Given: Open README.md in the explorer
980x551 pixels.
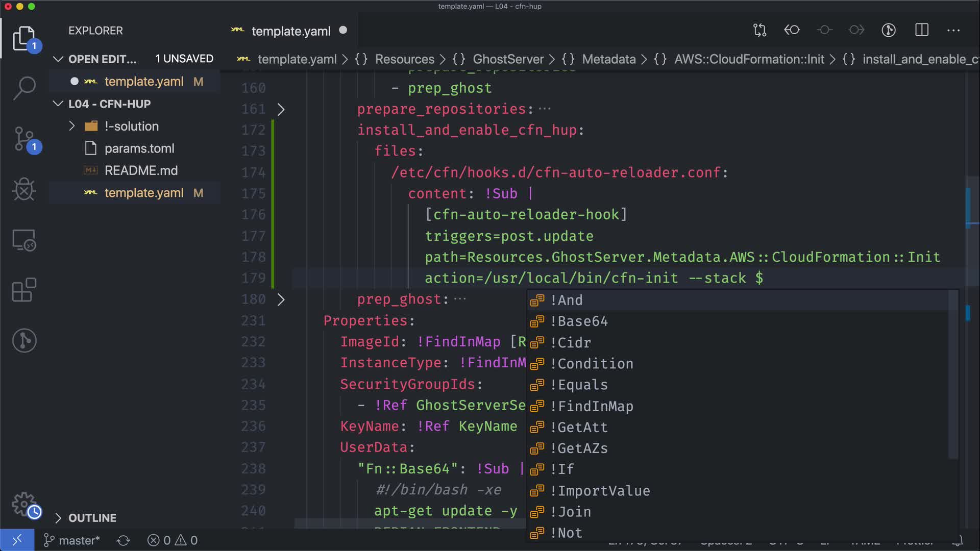Looking at the screenshot, I should click(141, 170).
